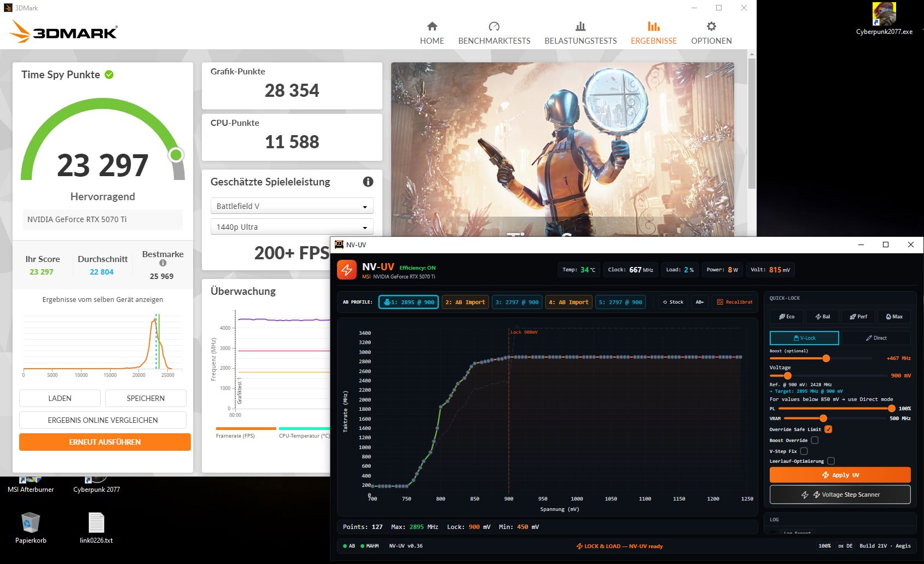This screenshot has width=924, height=564.
Task: Click the Apply UV button
Action: click(840, 475)
